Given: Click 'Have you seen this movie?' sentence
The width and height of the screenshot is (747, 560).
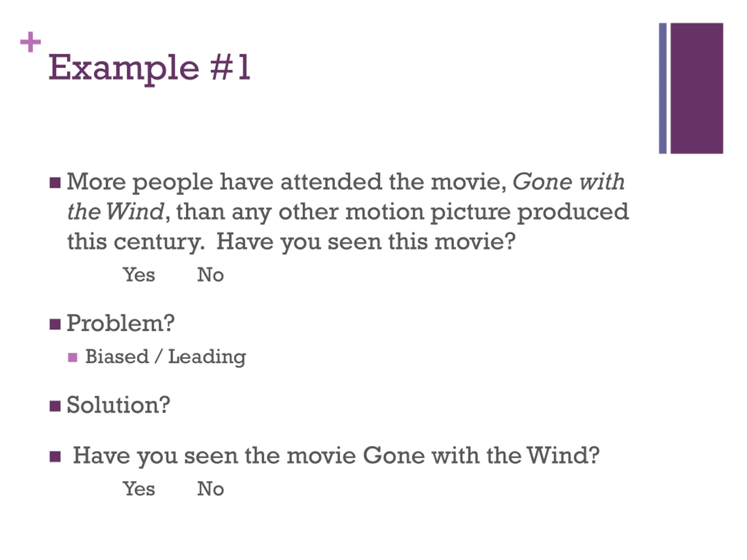Looking at the screenshot, I should 366,242.
